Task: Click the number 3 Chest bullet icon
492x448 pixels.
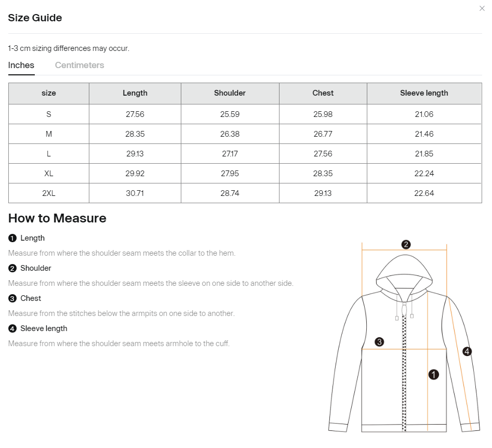Action: 12,298
